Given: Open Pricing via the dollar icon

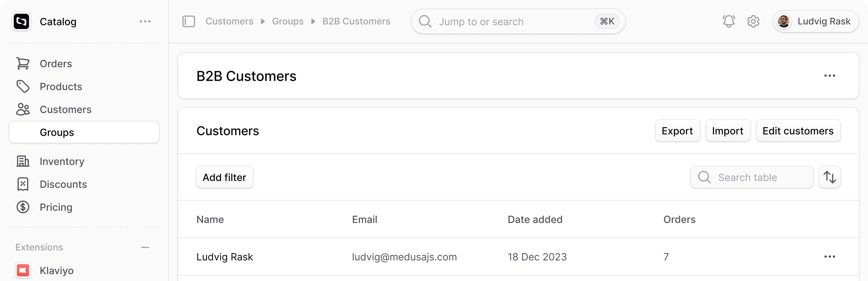Looking at the screenshot, I should pyautogui.click(x=23, y=207).
